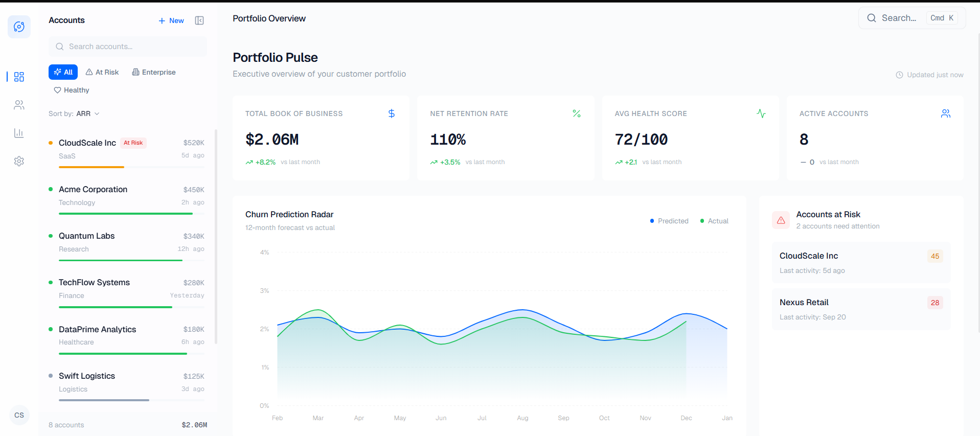980x436 pixels.
Task: Open the dashboard grid icon in sidebar
Action: [x=19, y=77]
